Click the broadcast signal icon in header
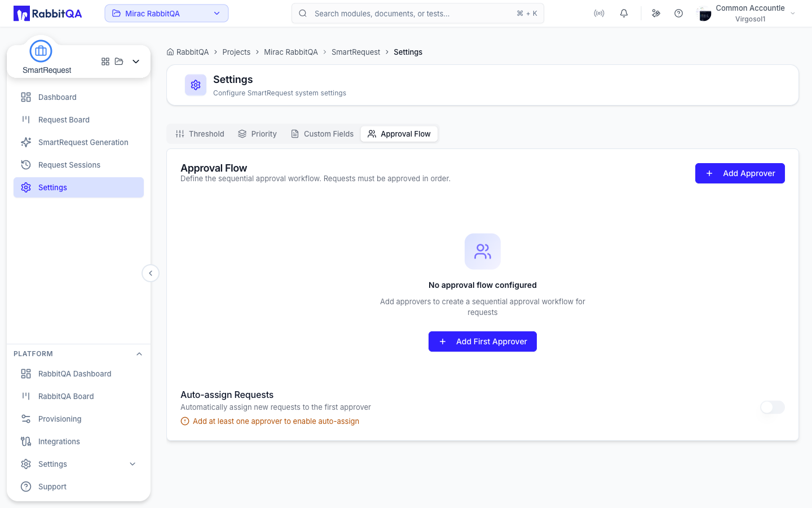 pyautogui.click(x=599, y=14)
